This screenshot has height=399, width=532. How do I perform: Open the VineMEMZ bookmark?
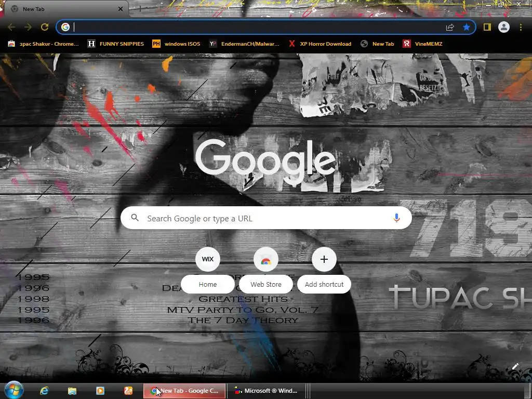[x=422, y=44]
